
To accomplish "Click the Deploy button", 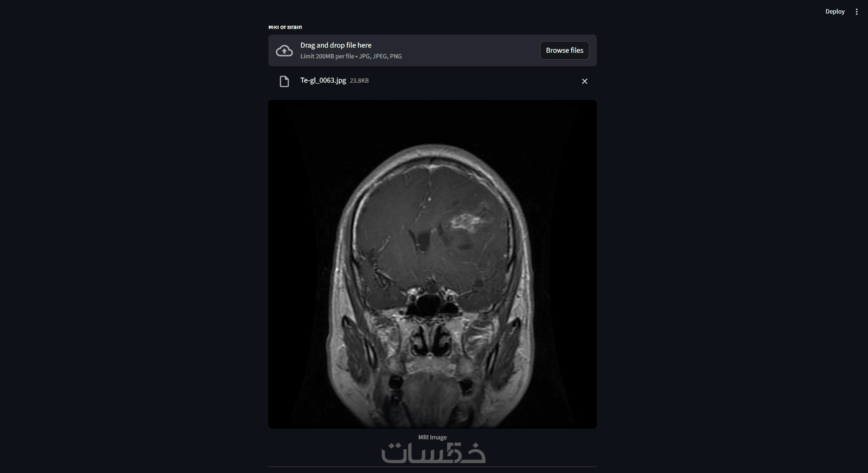I will (835, 12).
